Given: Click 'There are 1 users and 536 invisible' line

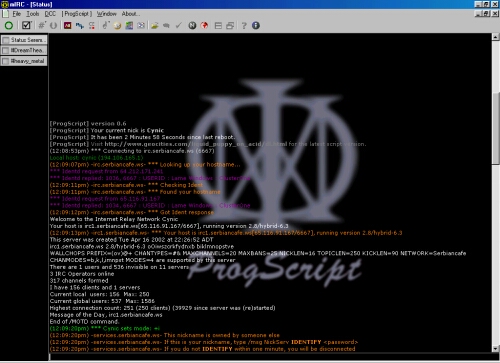Looking at the screenshot, I should coord(119,267).
